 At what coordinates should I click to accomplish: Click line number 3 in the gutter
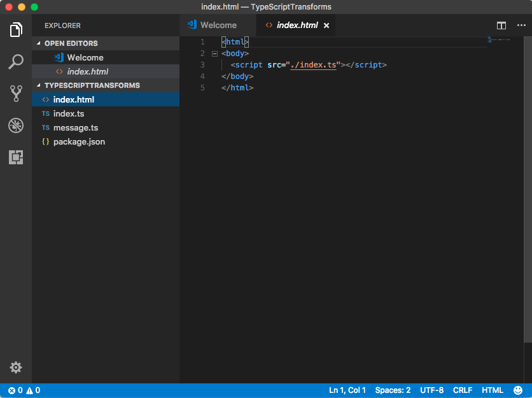202,65
